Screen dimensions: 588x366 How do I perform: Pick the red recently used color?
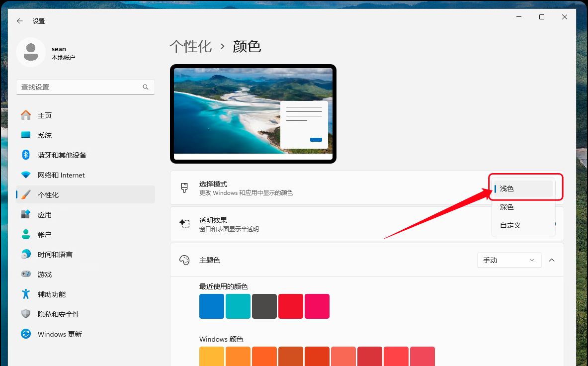pyautogui.click(x=291, y=306)
